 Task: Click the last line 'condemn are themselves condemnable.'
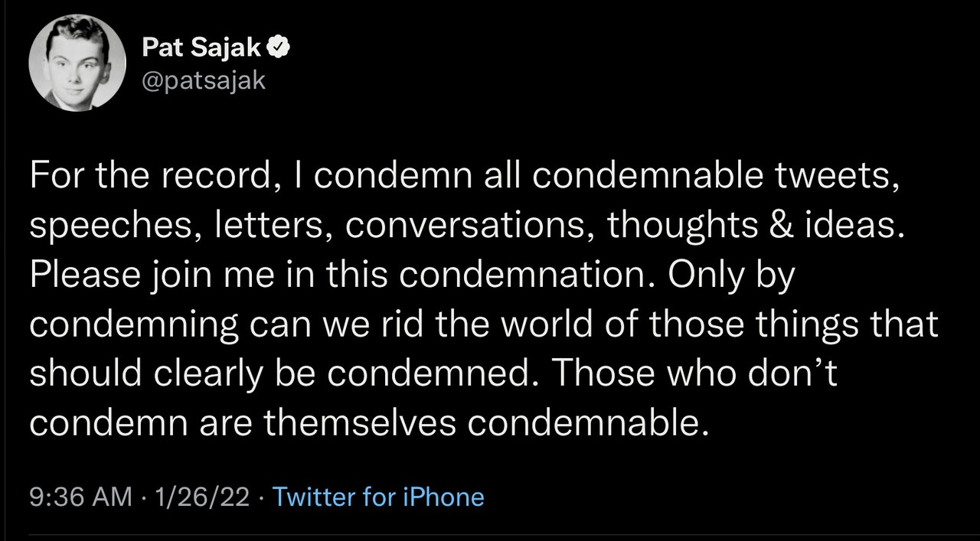tap(364, 422)
